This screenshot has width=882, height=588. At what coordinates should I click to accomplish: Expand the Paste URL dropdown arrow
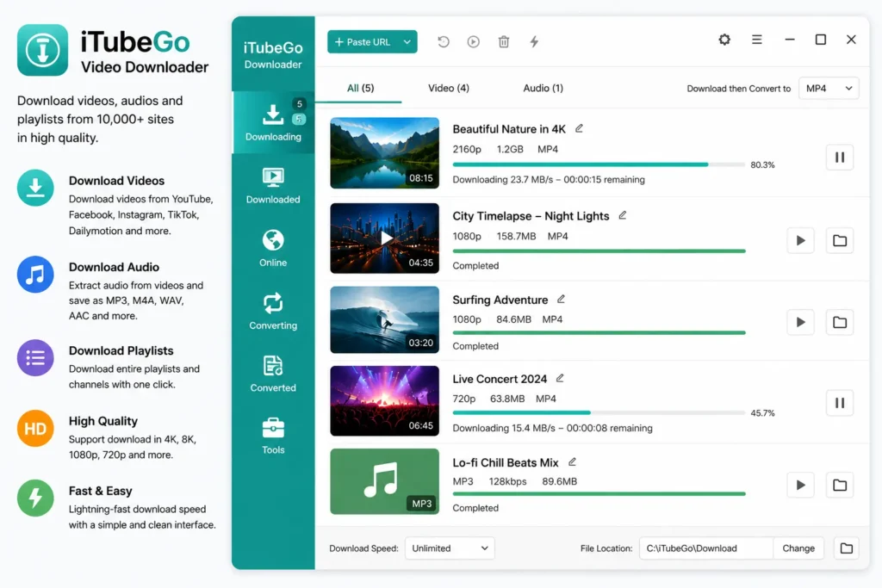(x=407, y=42)
